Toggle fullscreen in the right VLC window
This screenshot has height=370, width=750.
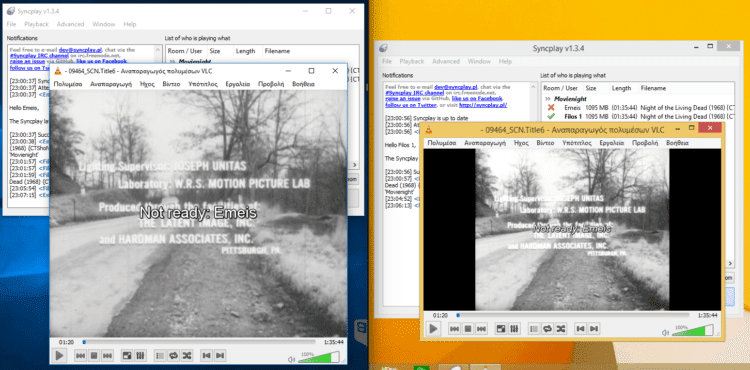501,328
